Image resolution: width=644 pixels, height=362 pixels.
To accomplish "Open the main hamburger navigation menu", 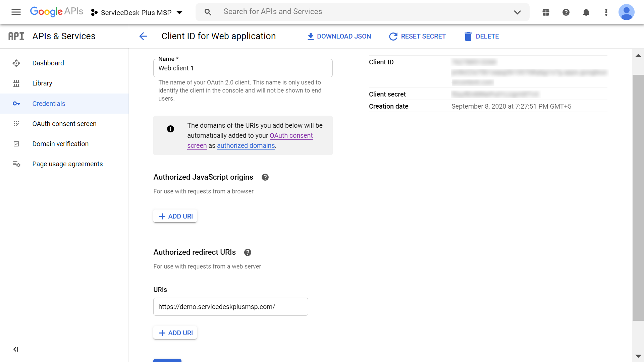I will click(x=16, y=12).
